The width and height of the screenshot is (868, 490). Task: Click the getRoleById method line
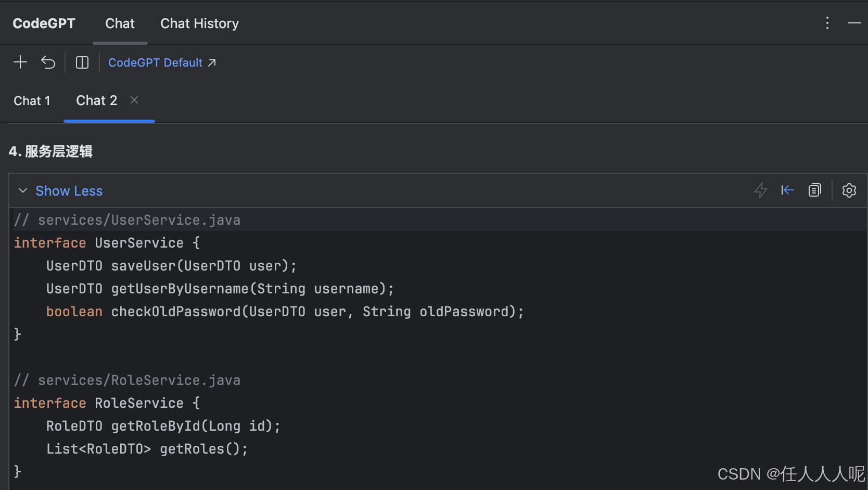tap(163, 426)
